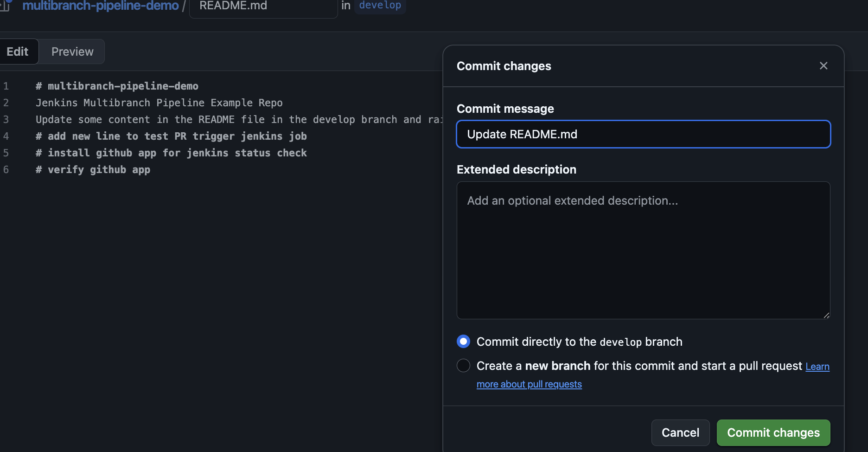868x452 pixels.
Task: Focus the Commit message input field
Action: coord(644,134)
